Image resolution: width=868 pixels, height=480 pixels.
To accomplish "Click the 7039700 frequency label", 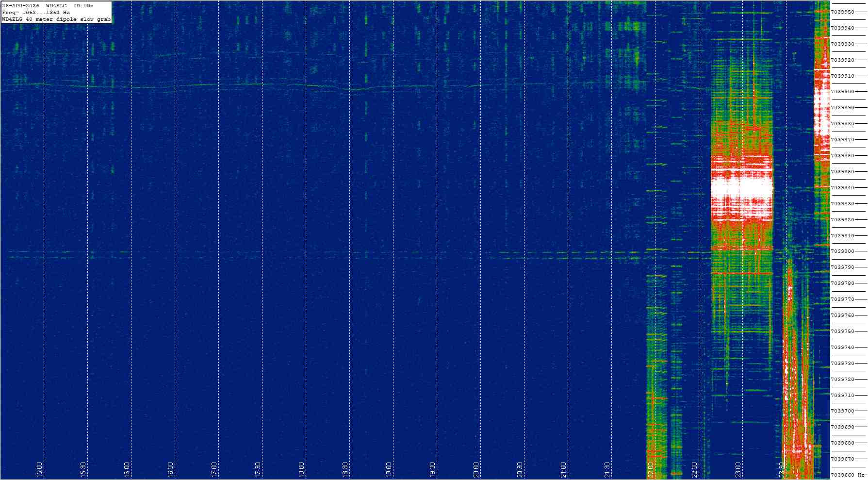I will pyautogui.click(x=843, y=411).
